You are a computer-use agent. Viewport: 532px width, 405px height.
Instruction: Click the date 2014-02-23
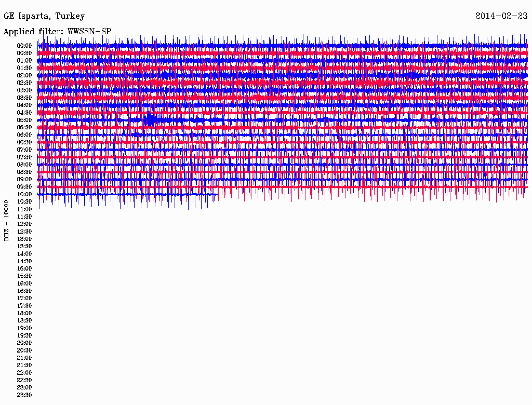pyautogui.click(x=501, y=16)
